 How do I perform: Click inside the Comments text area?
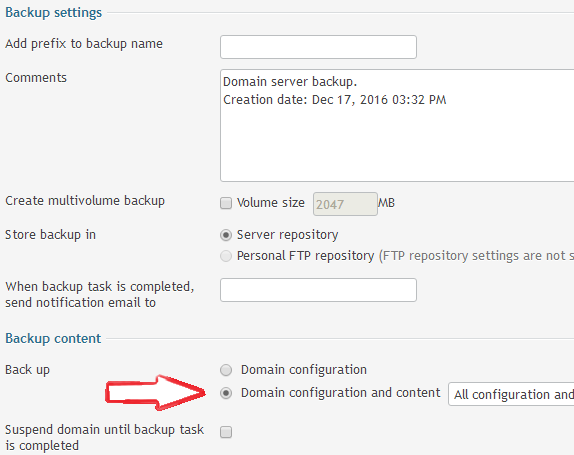click(397, 125)
